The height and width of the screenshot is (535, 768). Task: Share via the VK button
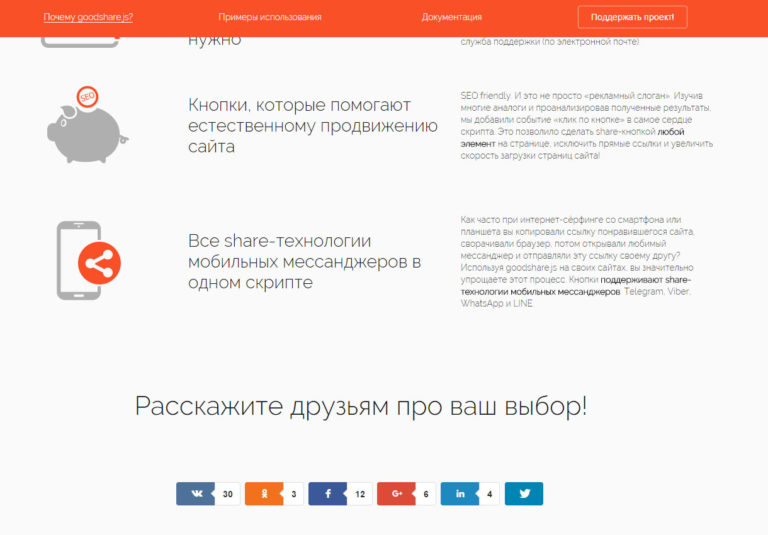(x=194, y=494)
